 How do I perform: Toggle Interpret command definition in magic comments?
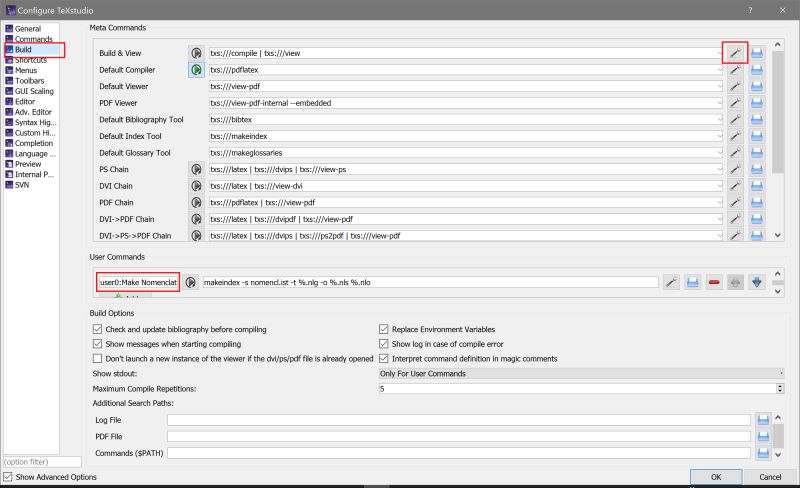point(384,358)
